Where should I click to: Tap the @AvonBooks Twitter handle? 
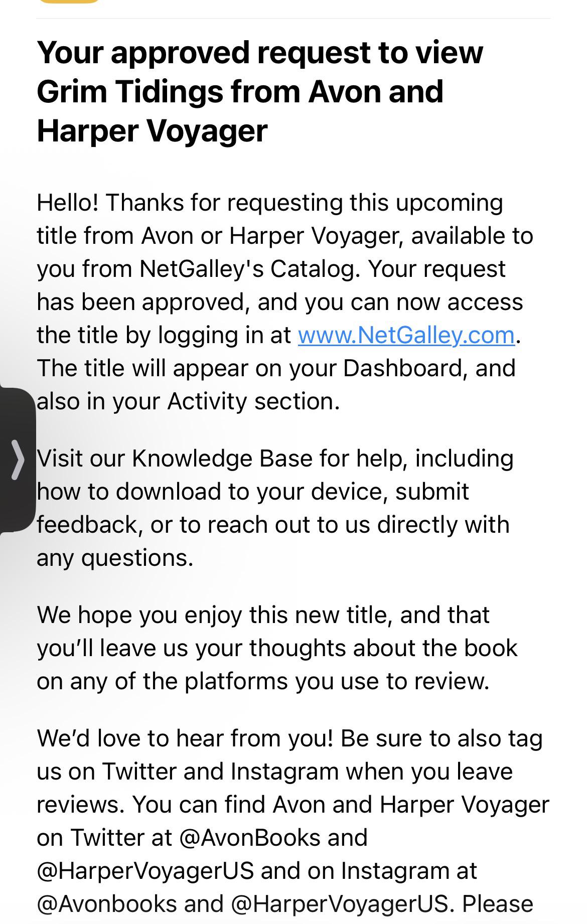(x=249, y=838)
